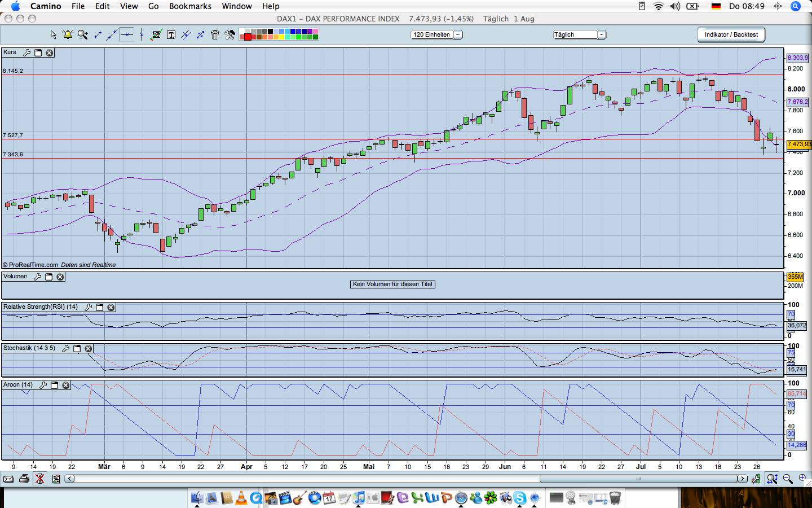Open RSI panel wrench settings
812x508 pixels.
click(x=88, y=308)
